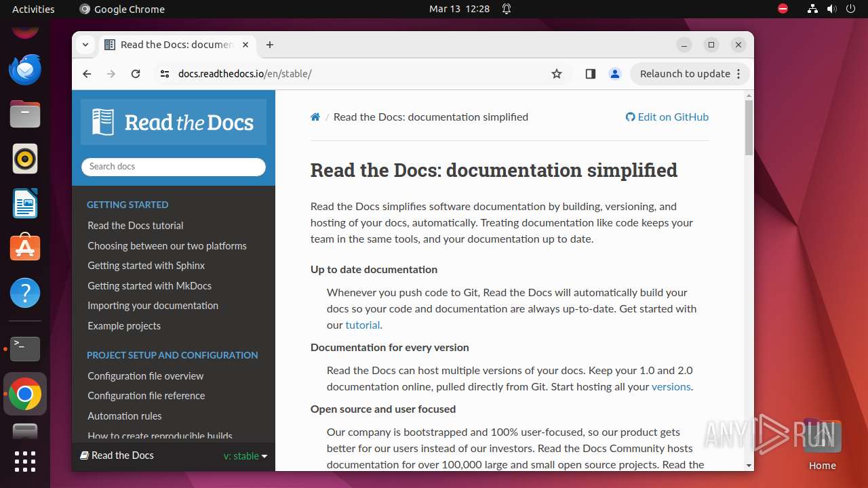Open Files from the dock
The image size is (868, 488).
point(25,114)
